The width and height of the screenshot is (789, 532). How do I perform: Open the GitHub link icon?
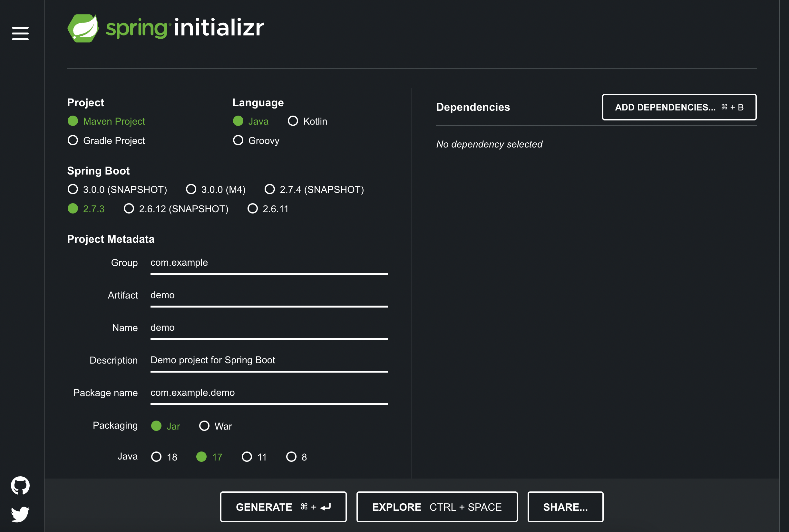tap(20, 485)
